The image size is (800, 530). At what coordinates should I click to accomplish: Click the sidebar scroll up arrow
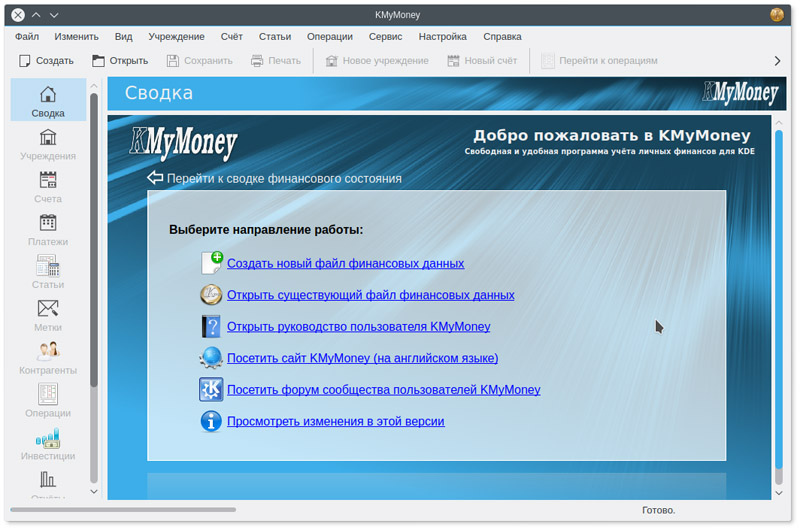94,85
